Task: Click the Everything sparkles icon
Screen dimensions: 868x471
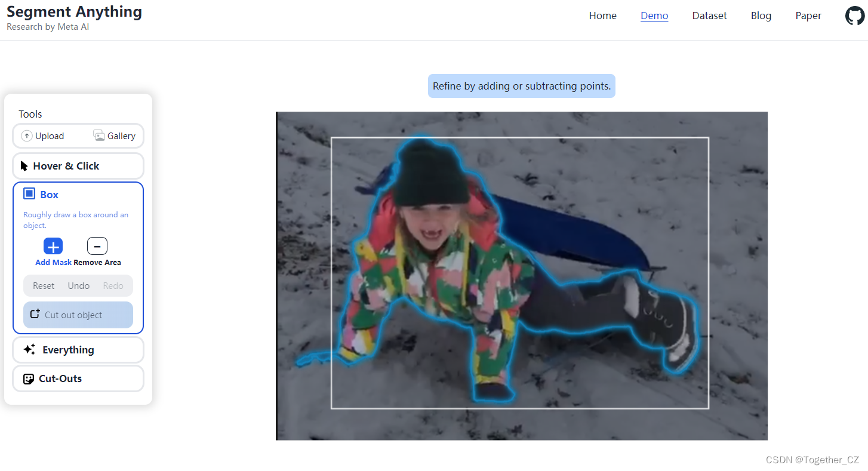Action: click(29, 350)
